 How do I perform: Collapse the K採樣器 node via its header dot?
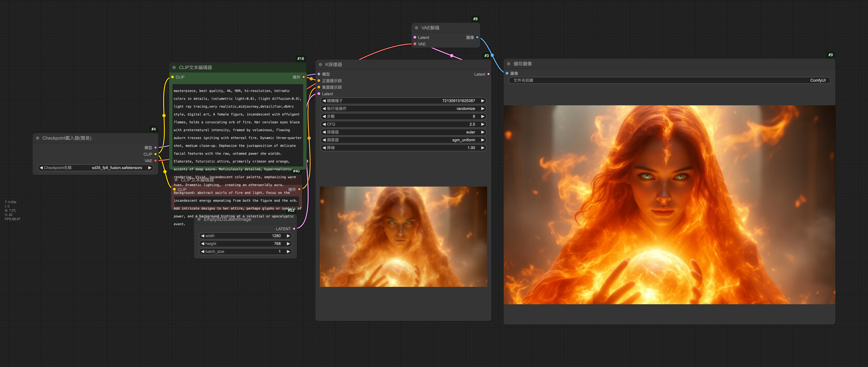pos(320,65)
